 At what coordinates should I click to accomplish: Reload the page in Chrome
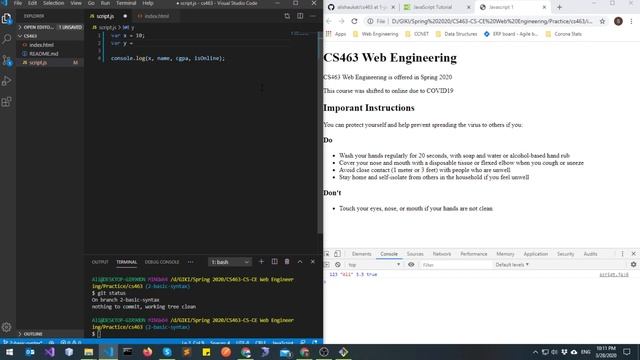click(354, 21)
